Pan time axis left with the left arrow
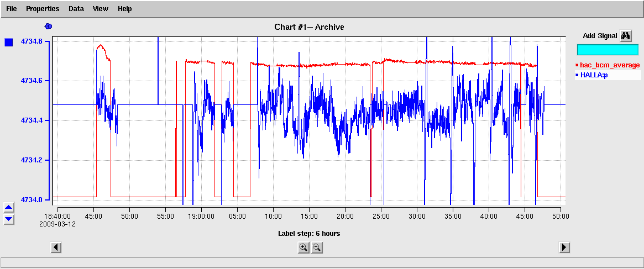Viewport: 644px width, 269px height. click(x=56, y=247)
